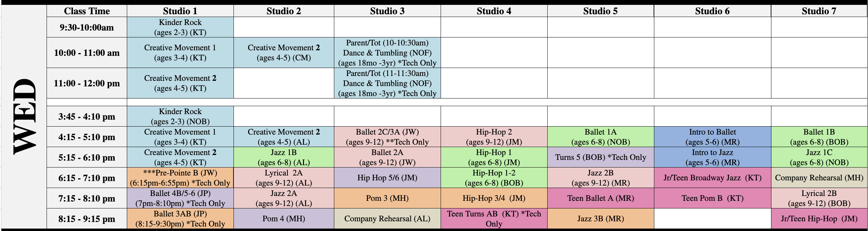Click the Teen Turns AB (KT) cell
Image resolution: width=868 pixels, height=231 pixels.
(x=494, y=219)
